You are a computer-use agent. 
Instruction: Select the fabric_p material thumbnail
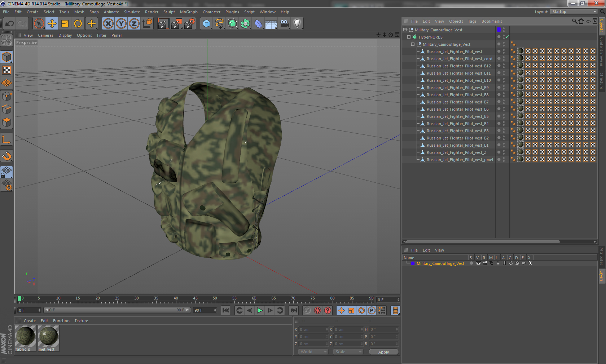tap(25, 338)
